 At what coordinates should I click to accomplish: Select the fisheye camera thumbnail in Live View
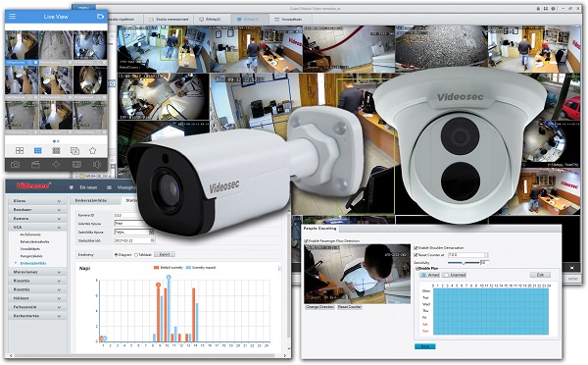coord(90,80)
